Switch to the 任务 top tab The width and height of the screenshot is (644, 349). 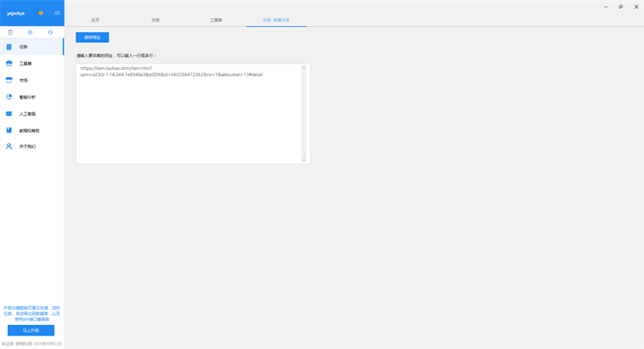coord(155,20)
